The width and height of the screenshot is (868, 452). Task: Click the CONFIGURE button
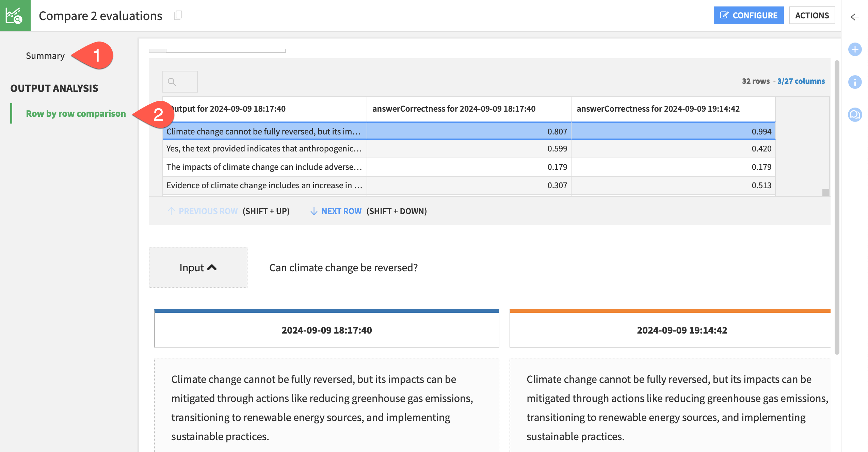748,15
